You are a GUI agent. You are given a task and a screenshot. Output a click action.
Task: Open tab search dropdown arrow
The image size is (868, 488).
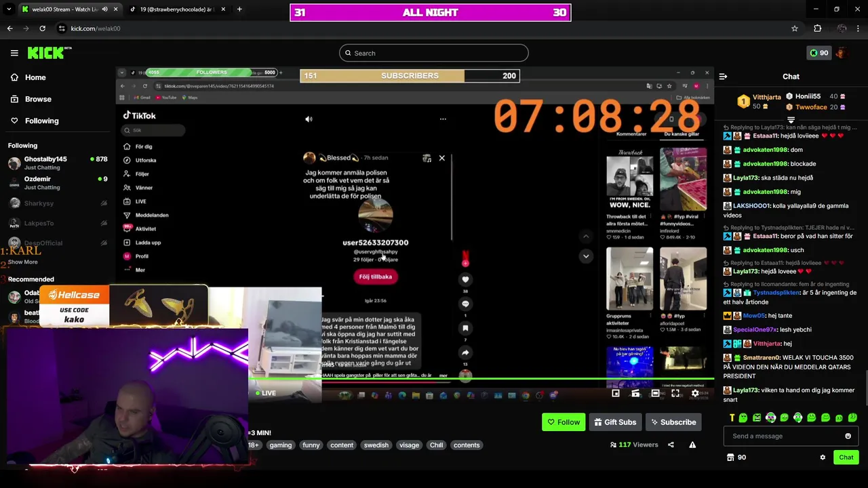9,9
